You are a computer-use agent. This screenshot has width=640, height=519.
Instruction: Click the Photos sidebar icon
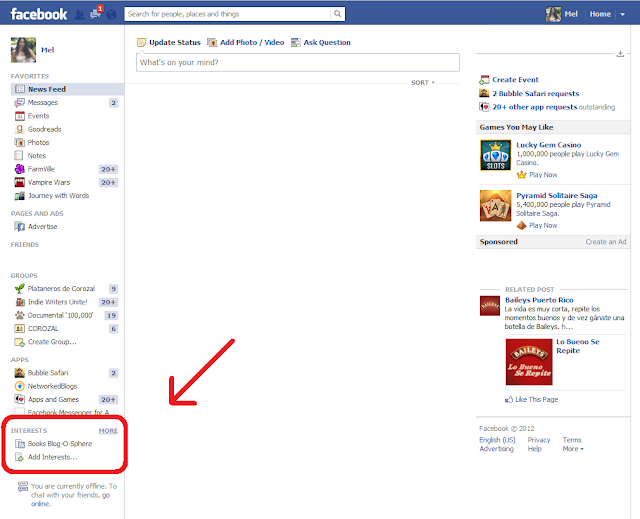click(20, 142)
